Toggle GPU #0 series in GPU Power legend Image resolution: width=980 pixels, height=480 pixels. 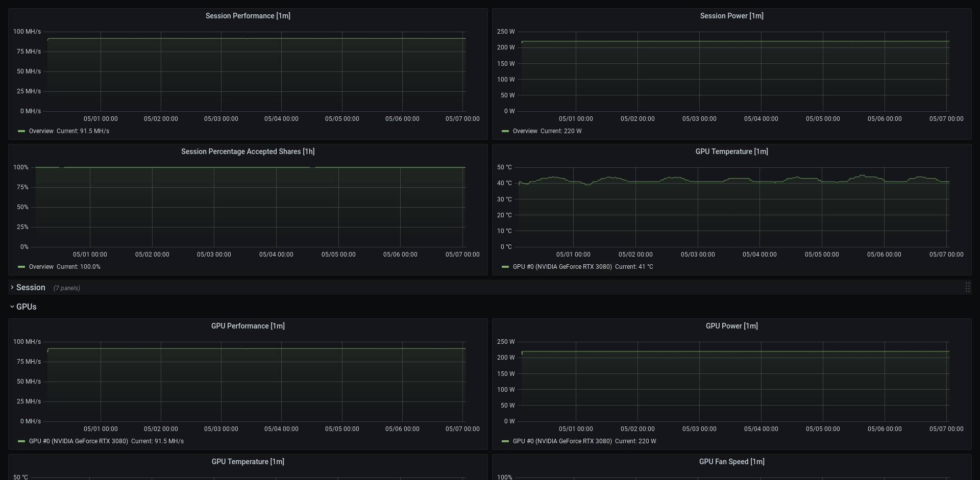[562, 441]
